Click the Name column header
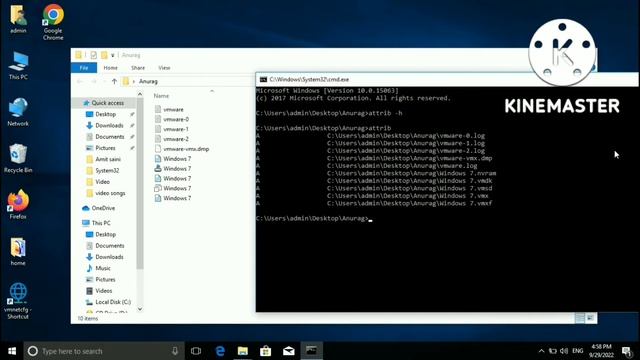The width and height of the screenshot is (640, 360). (161, 96)
